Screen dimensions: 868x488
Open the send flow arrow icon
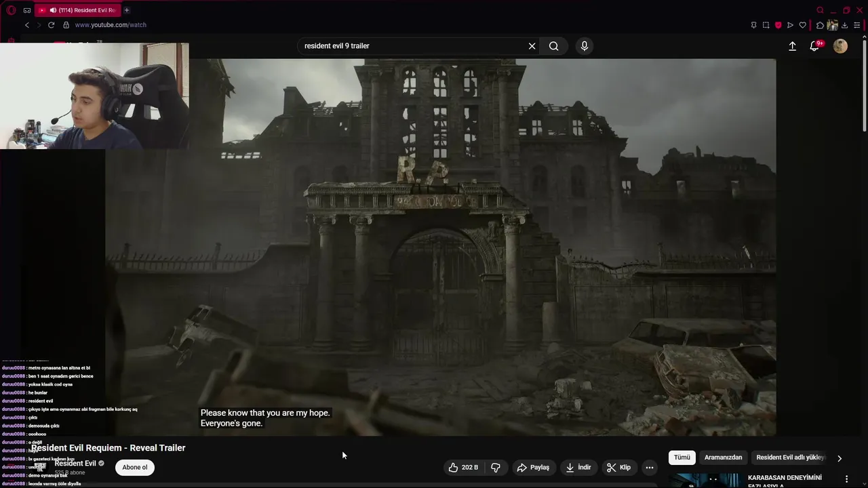(790, 25)
